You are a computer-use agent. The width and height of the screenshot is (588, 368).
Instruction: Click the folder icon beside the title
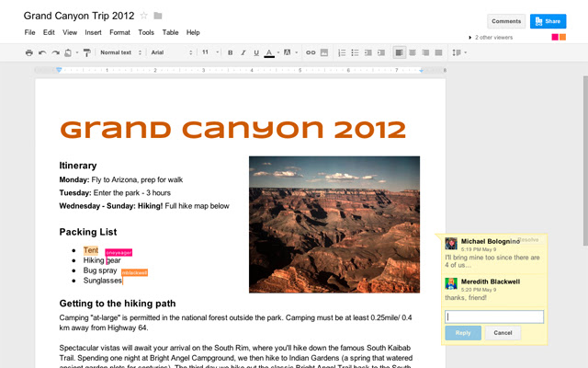[158, 16]
